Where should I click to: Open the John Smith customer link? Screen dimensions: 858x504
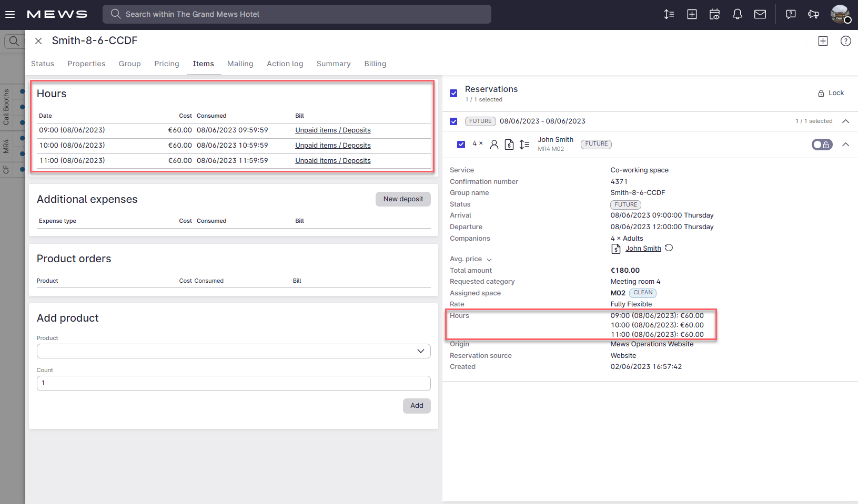point(643,249)
